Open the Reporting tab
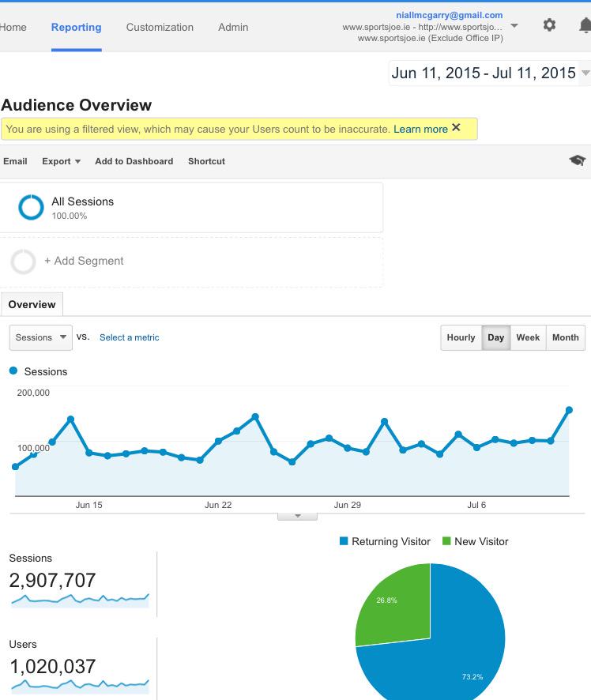 pos(77,27)
